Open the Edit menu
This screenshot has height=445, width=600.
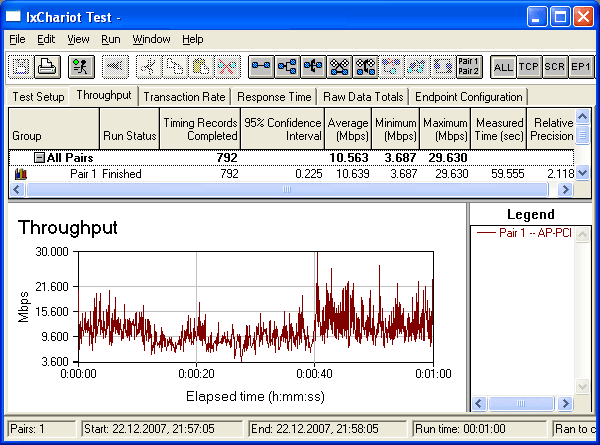[46, 39]
